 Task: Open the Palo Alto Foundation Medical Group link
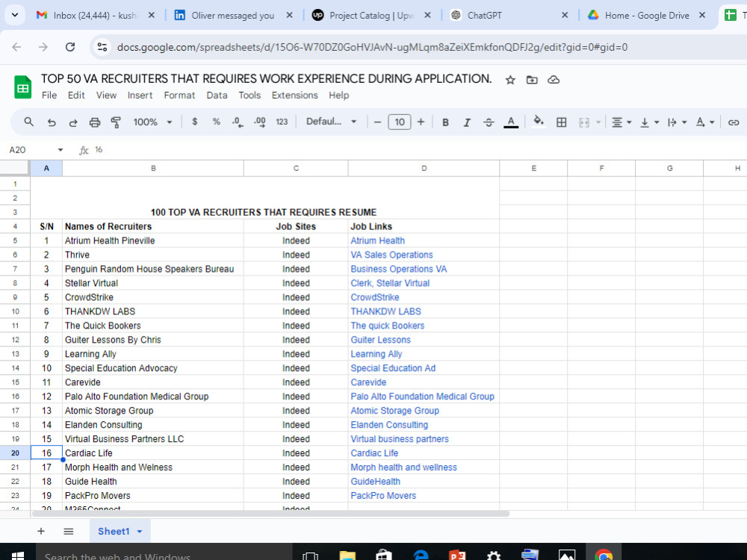(x=422, y=396)
